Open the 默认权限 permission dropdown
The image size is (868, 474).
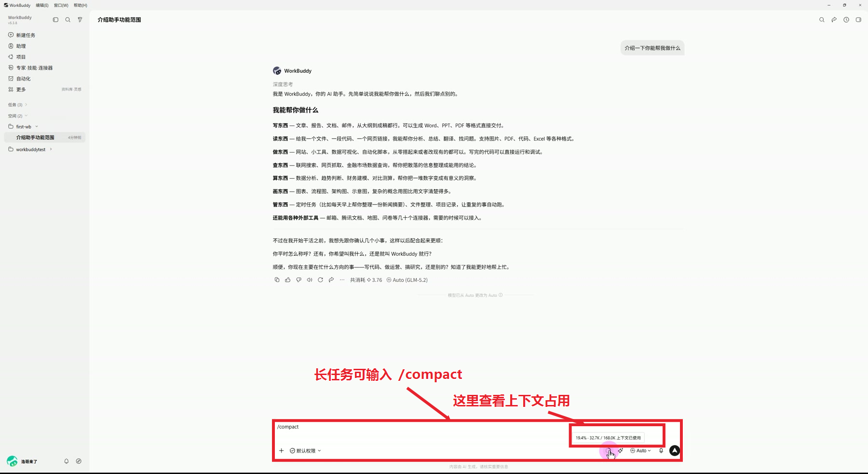(305, 451)
